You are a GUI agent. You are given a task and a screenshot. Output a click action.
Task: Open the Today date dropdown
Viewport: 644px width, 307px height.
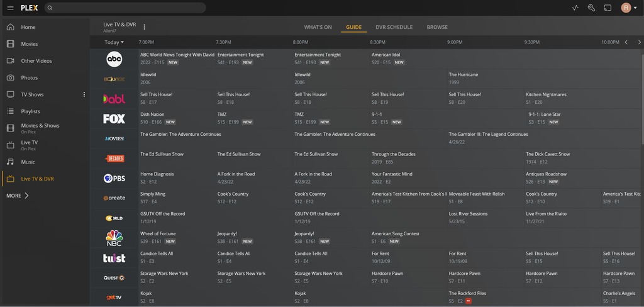pyautogui.click(x=114, y=42)
